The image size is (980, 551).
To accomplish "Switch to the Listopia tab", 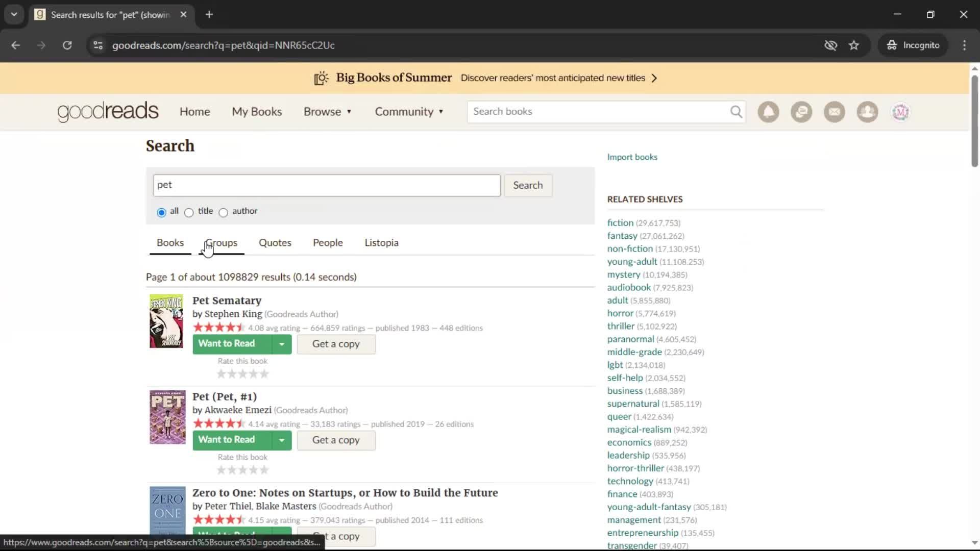I will (381, 243).
